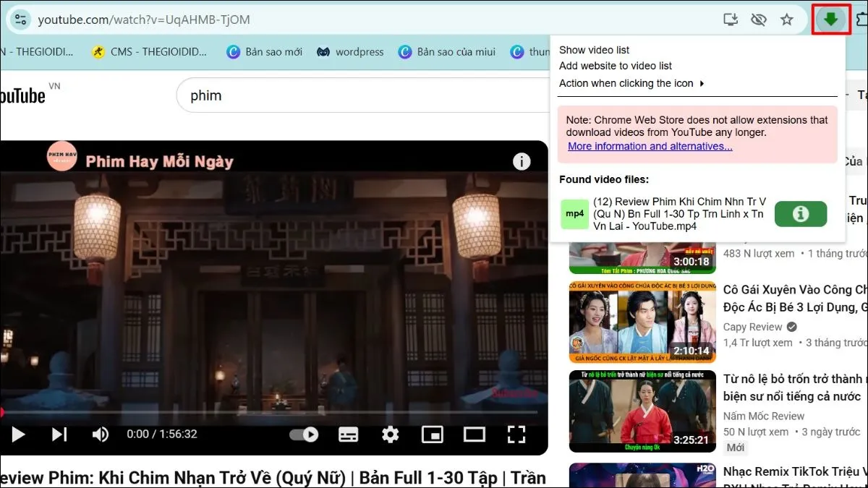This screenshot has height=488, width=868.
Task: Enter fullscreen using the player icon
Action: pos(516,434)
